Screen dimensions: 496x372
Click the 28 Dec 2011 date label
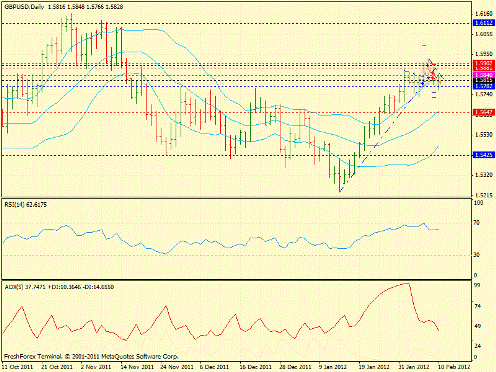pyautogui.click(x=294, y=367)
